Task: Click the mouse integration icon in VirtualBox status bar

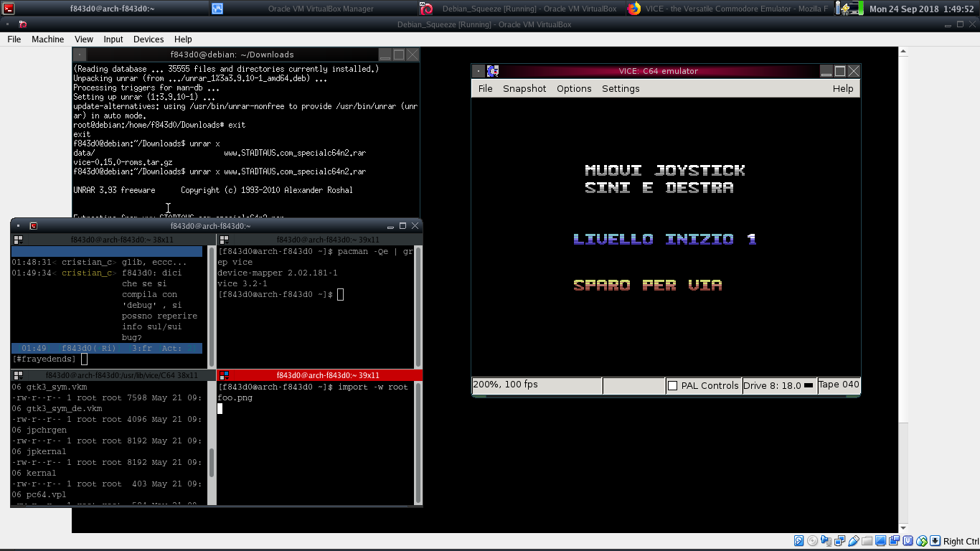Action: [x=922, y=541]
